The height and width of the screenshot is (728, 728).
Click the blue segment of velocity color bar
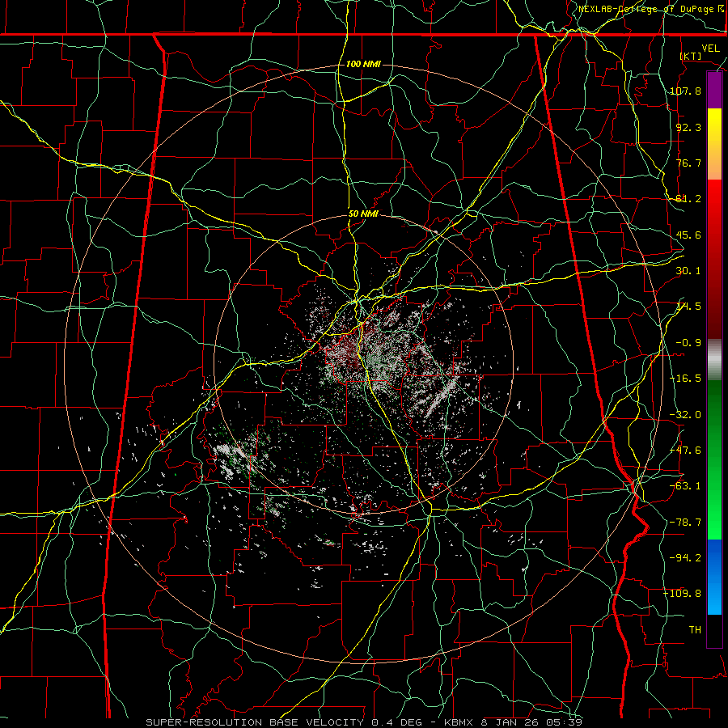pos(714,577)
